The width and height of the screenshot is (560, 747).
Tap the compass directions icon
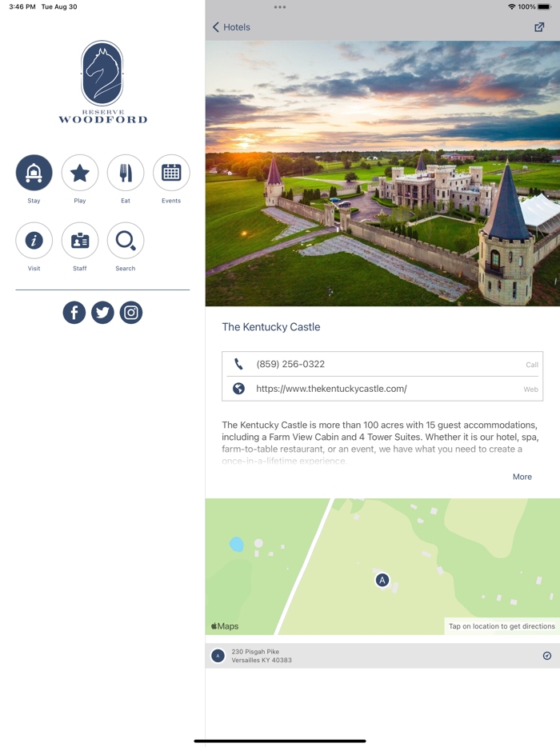click(547, 656)
